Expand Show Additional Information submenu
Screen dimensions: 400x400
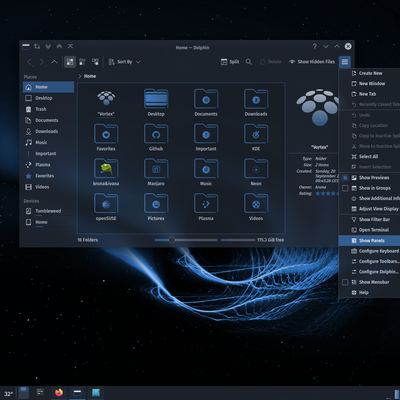[x=369, y=198]
